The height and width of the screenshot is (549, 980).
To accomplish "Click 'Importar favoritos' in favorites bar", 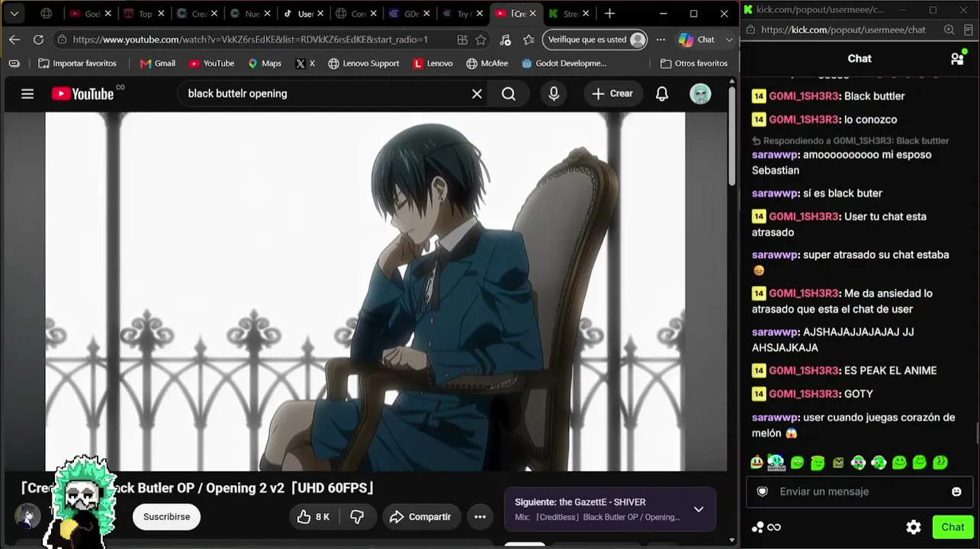I will tap(77, 63).
